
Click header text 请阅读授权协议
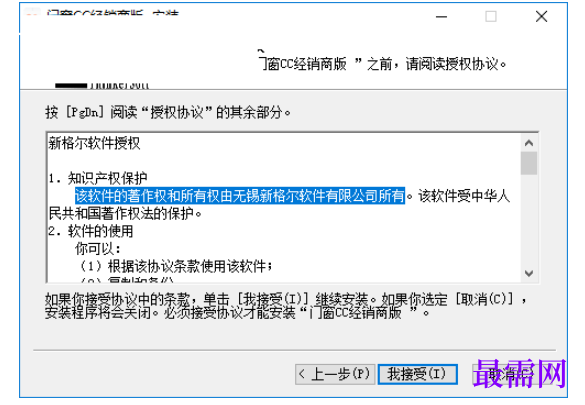[x=456, y=64]
